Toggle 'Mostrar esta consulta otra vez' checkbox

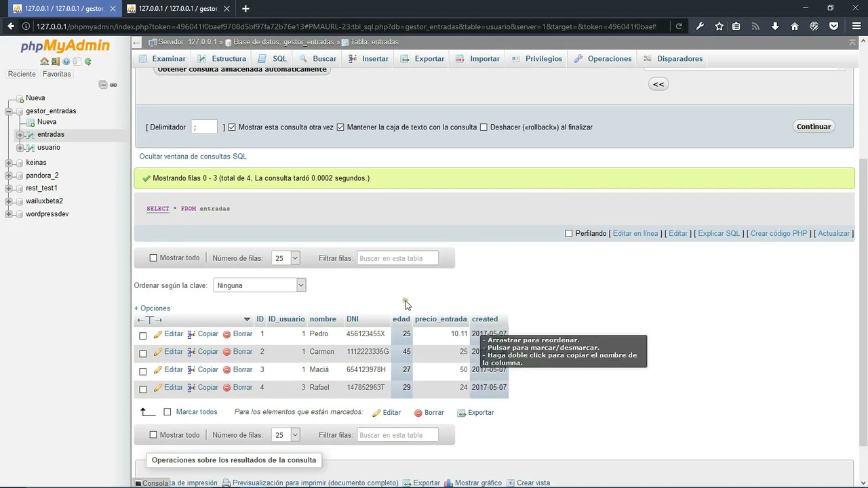(x=232, y=127)
